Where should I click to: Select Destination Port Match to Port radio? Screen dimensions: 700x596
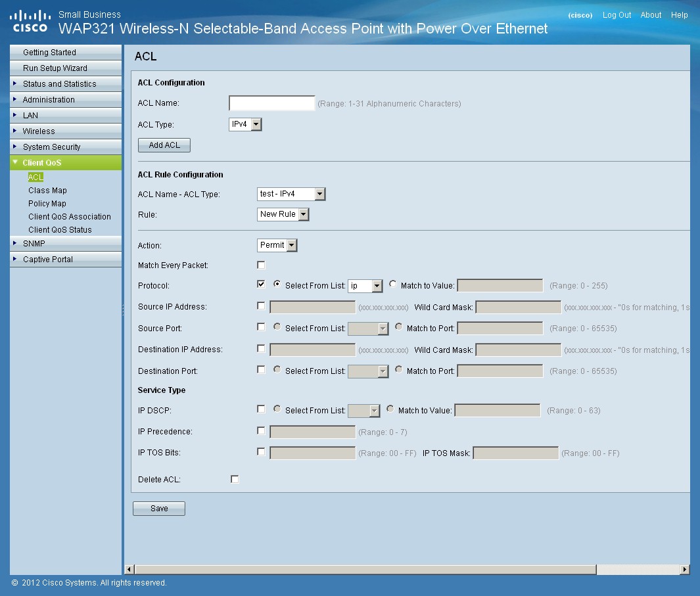[399, 370]
